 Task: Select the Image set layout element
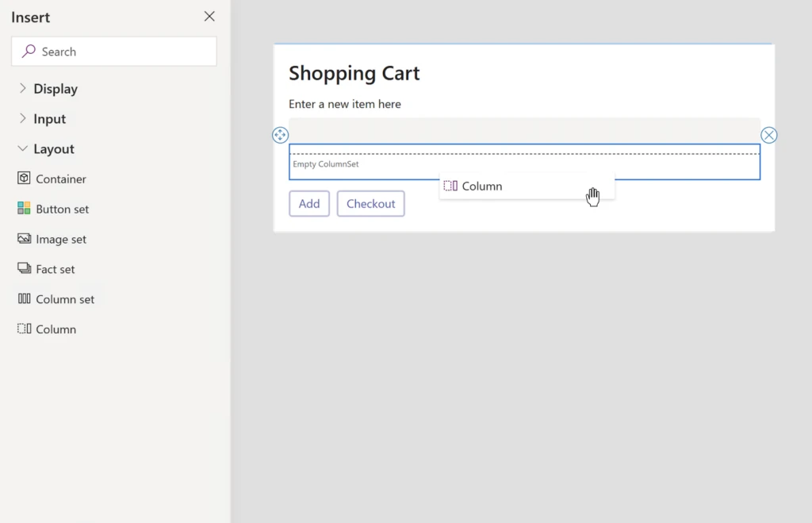pos(60,239)
